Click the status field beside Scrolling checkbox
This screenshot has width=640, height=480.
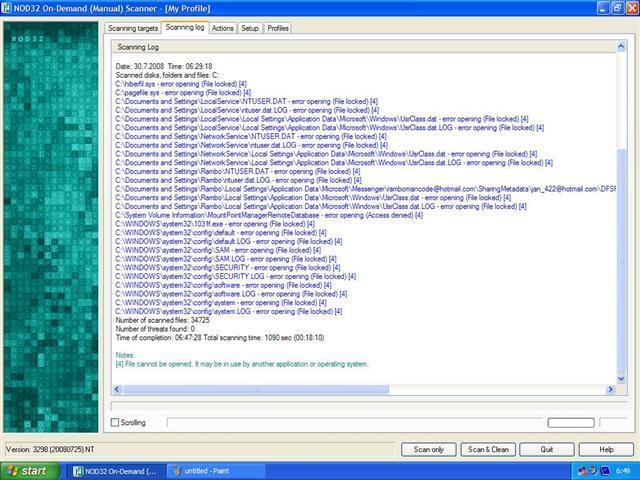tap(355, 423)
